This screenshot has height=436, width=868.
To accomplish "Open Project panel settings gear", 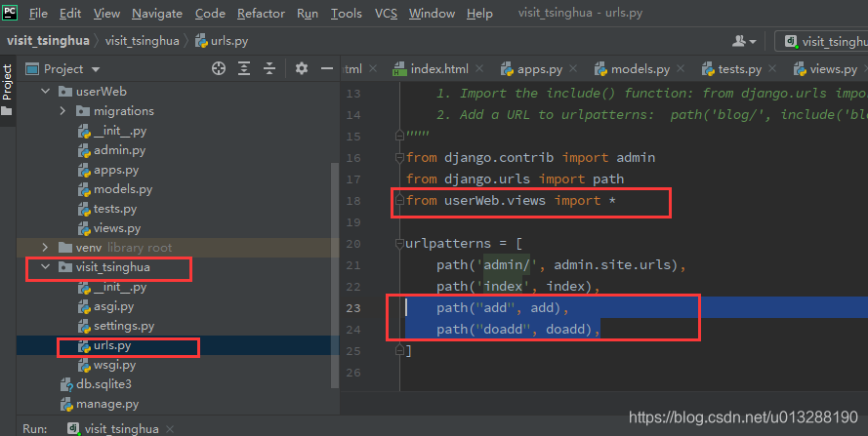I will pos(302,68).
